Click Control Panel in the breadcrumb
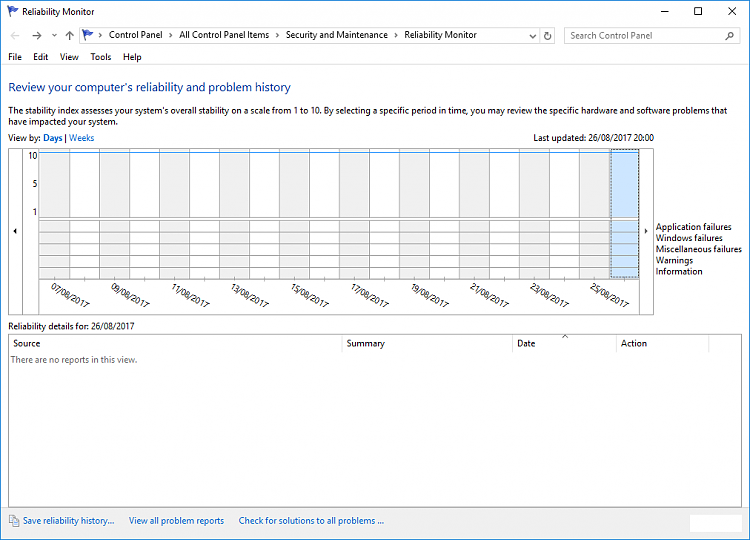Screen dimensions: 750x540 135,35
